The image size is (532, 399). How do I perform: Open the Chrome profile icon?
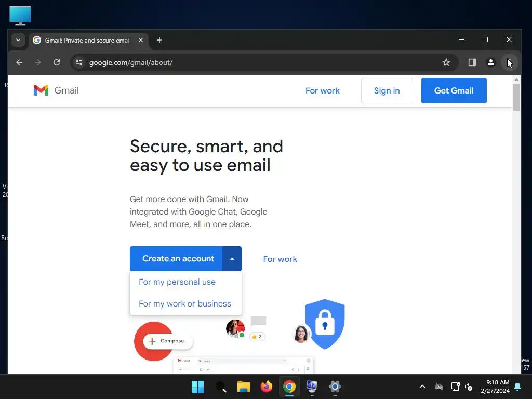coord(490,62)
